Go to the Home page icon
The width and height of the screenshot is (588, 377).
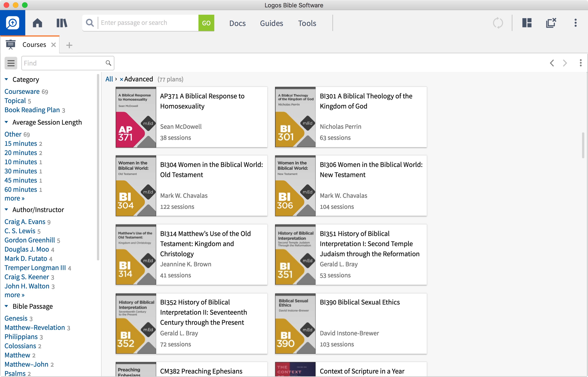click(37, 23)
